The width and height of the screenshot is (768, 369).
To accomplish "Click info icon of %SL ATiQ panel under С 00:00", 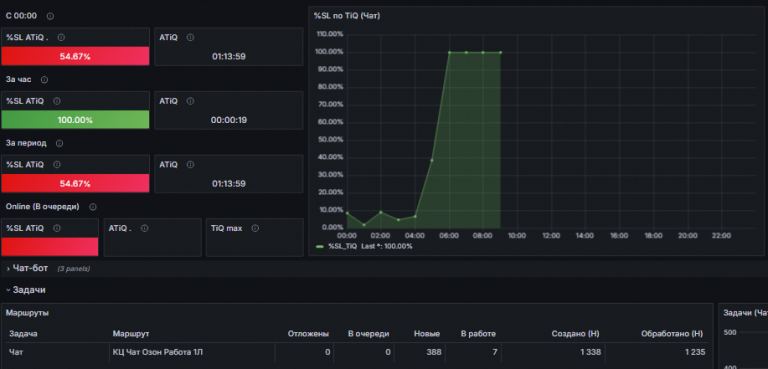I will [61, 37].
